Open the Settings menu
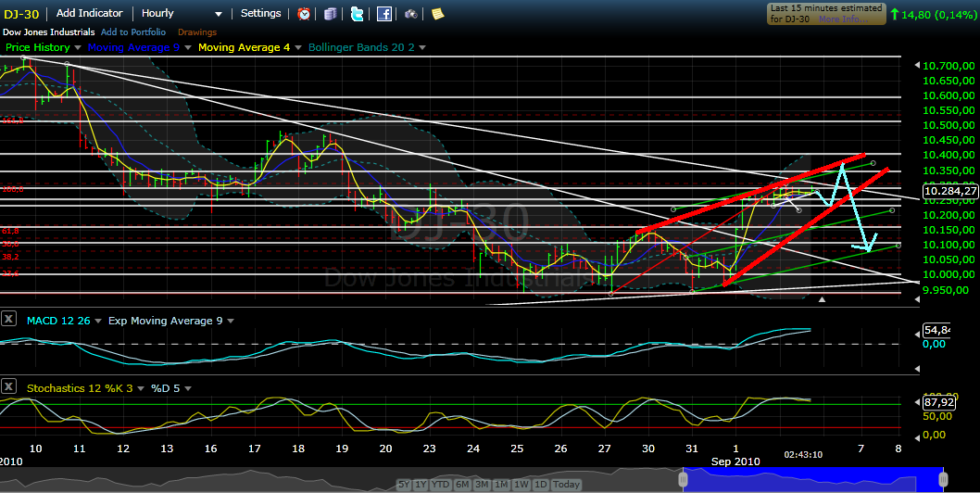The width and height of the screenshot is (980, 493). tap(260, 13)
